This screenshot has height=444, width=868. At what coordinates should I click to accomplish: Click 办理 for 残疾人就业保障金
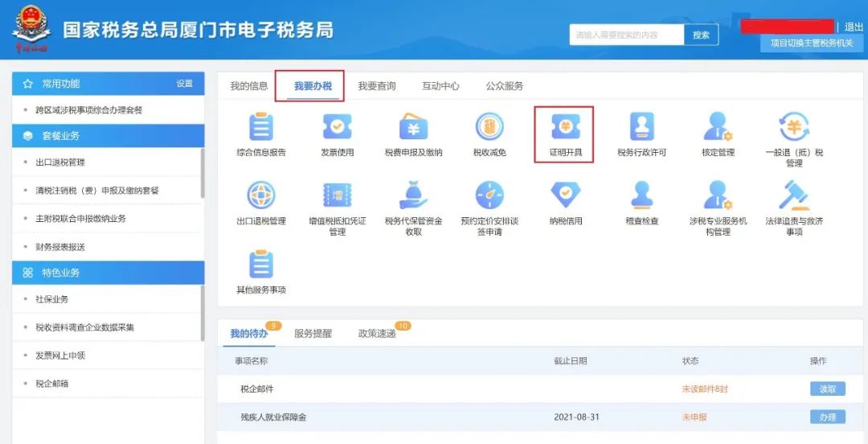tap(827, 417)
